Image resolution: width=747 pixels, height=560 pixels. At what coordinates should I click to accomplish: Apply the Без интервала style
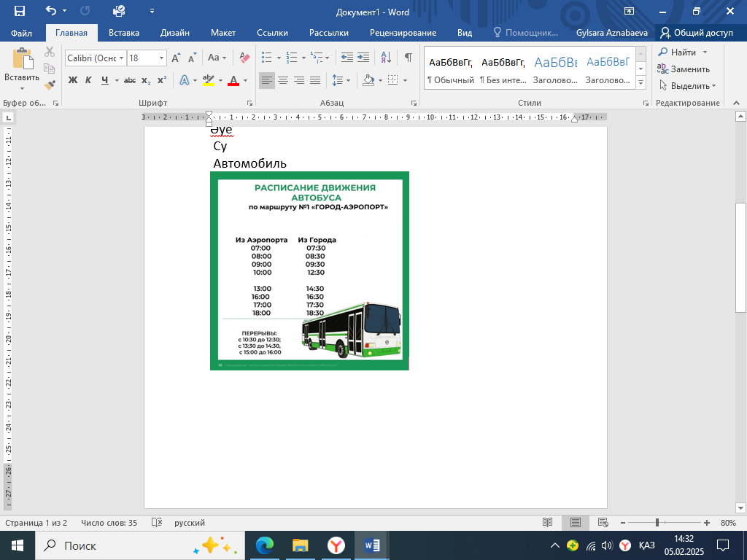point(503,69)
